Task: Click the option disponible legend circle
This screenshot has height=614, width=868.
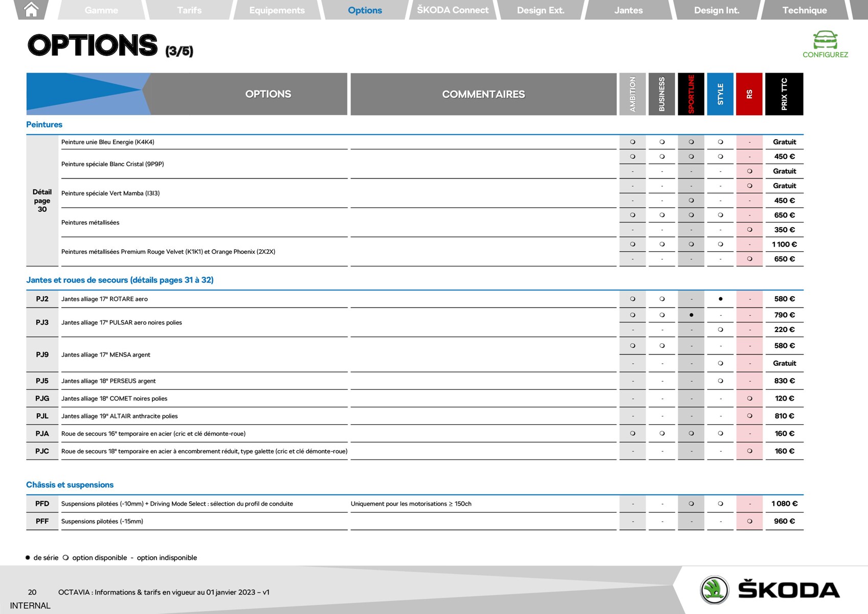Action: point(65,558)
